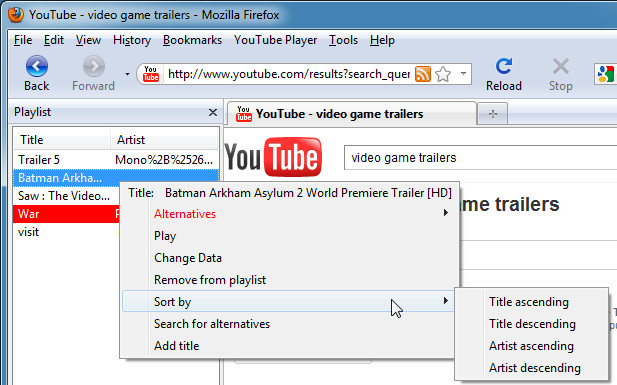Open the YouTube Player menu

click(x=275, y=40)
